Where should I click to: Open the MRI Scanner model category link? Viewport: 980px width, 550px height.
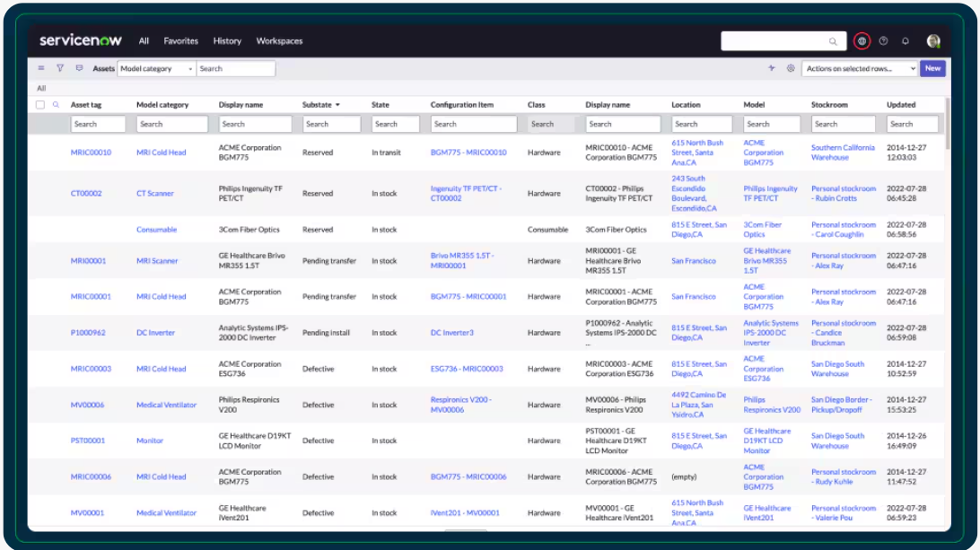click(x=157, y=260)
